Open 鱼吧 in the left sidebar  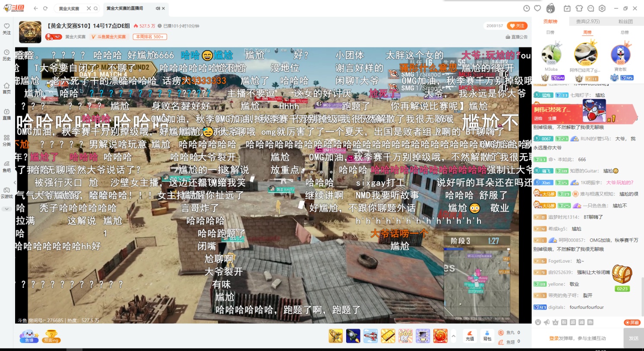(x=6, y=166)
